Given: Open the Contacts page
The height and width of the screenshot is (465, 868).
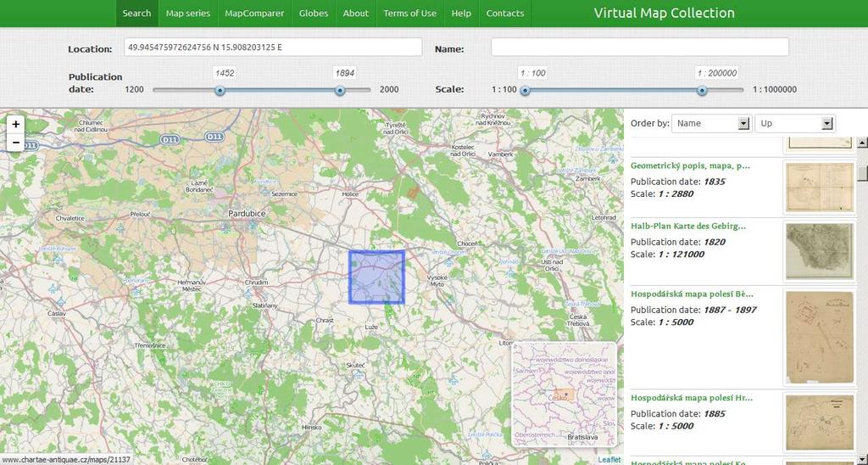Looking at the screenshot, I should 505,14.
